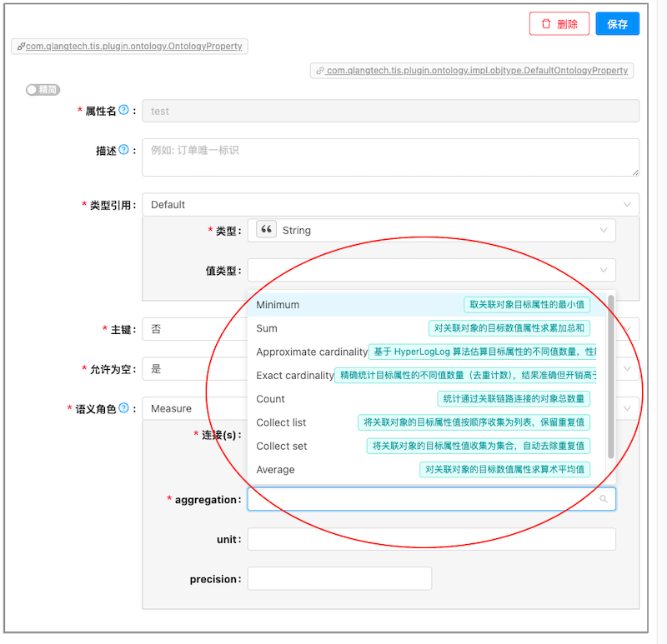Click help icon next to 语义角色

click(123, 408)
